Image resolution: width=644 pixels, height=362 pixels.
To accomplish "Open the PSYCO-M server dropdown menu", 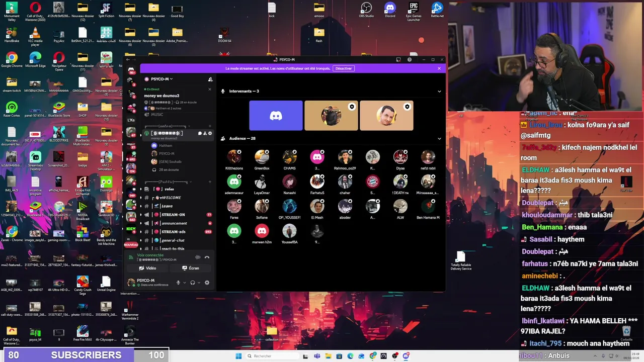I will click(162, 79).
